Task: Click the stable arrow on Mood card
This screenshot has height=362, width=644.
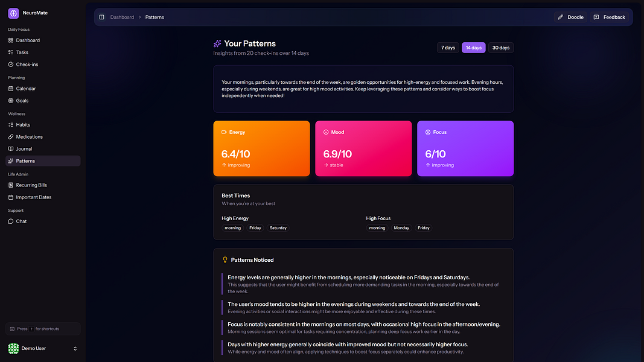Action: 326,165
